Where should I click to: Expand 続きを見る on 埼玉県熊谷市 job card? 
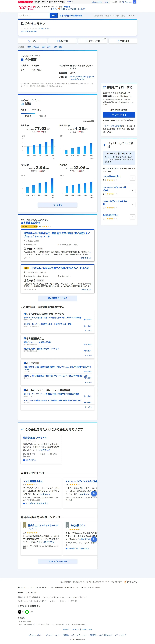86,258
